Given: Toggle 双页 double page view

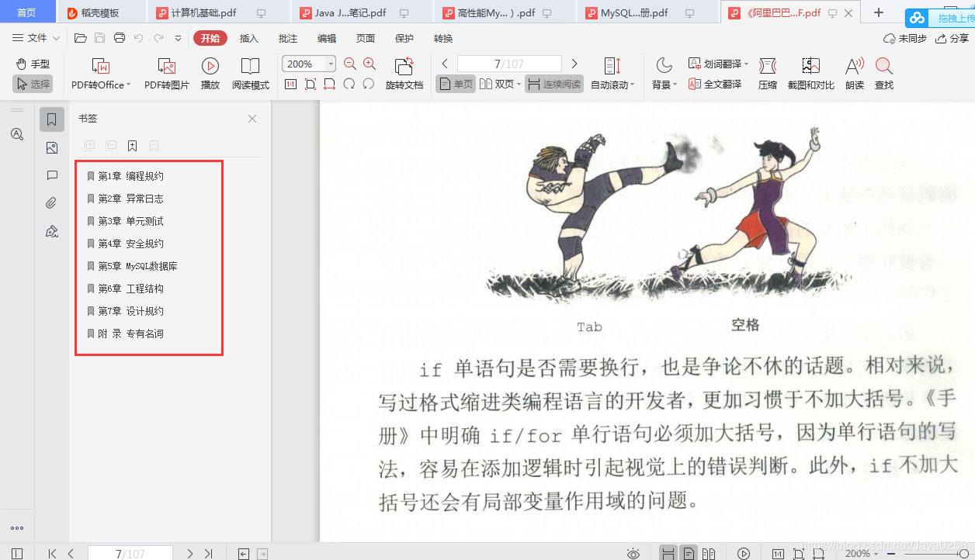Looking at the screenshot, I should (x=497, y=85).
